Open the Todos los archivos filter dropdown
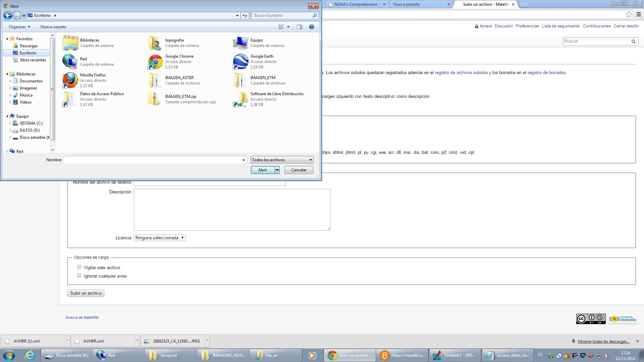Image resolution: width=644 pixels, height=362 pixels. [282, 160]
